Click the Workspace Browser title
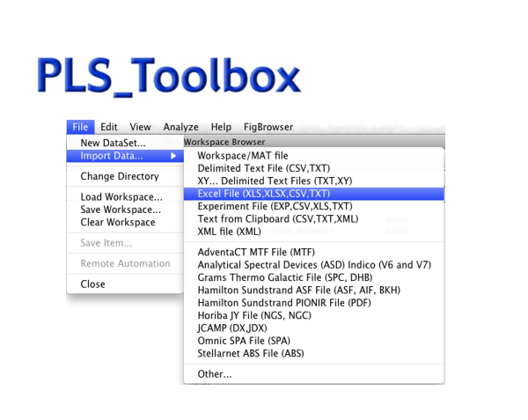Screen dimensions: 528x420 coord(224,142)
